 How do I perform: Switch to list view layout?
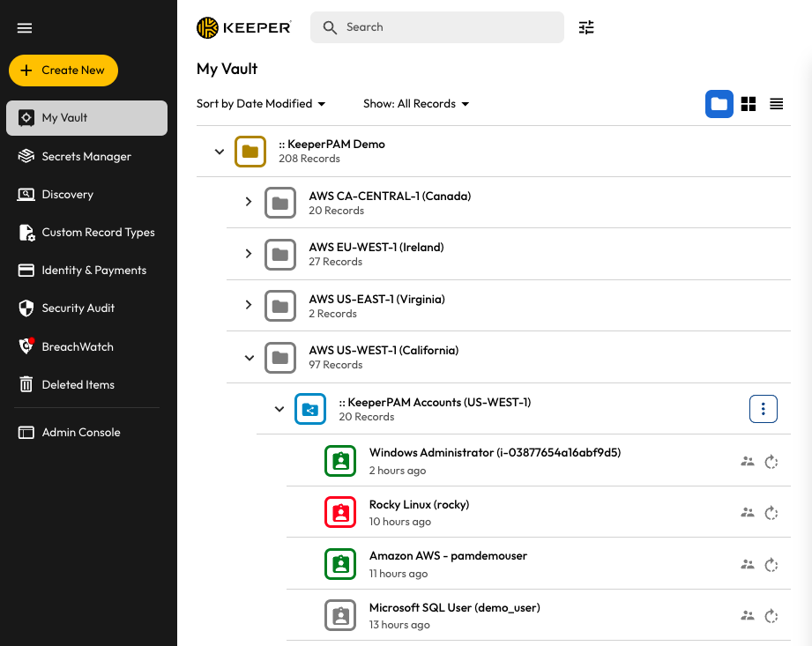pos(776,104)
